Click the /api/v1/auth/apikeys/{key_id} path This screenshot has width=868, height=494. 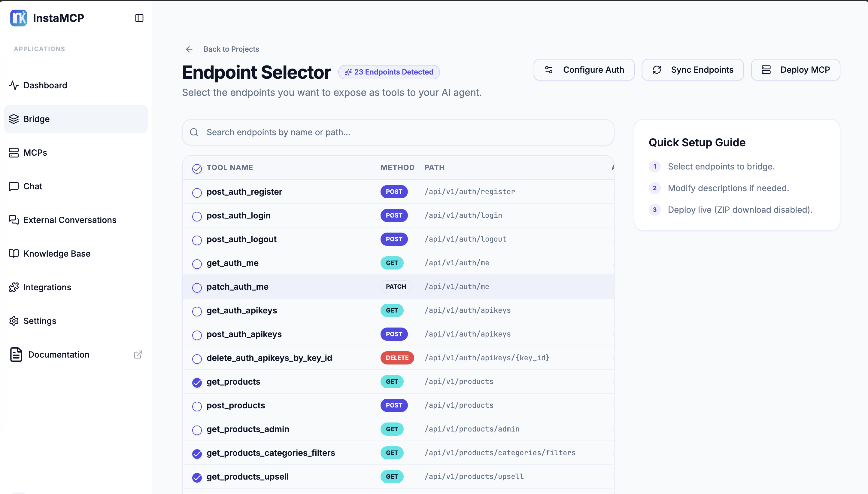[x=487, y=358]
